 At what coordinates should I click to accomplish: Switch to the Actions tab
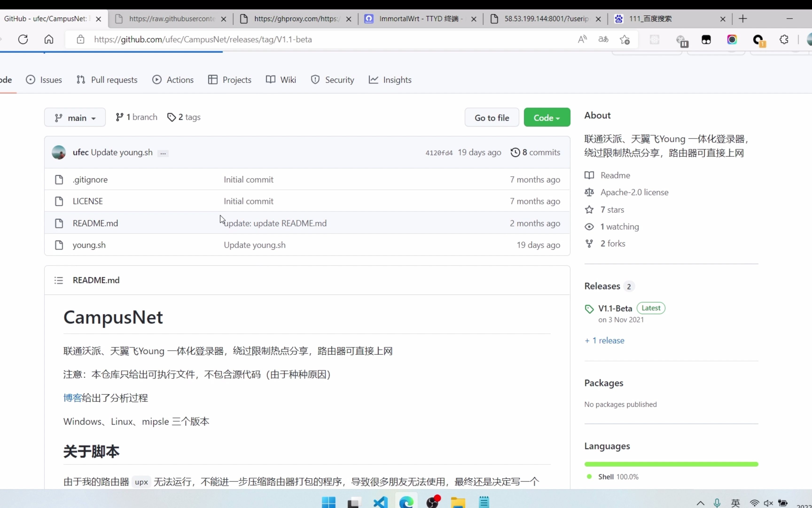pos(173,80)
